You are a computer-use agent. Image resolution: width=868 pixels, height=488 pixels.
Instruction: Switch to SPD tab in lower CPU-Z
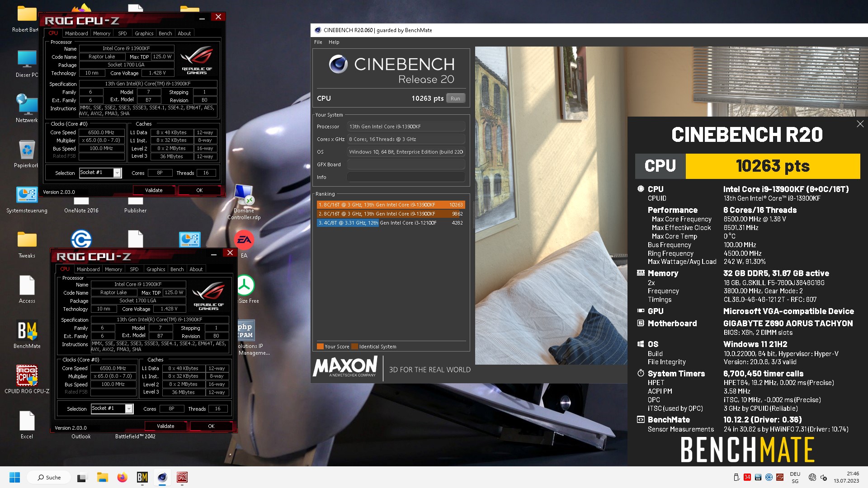click(x=134, y=269)
